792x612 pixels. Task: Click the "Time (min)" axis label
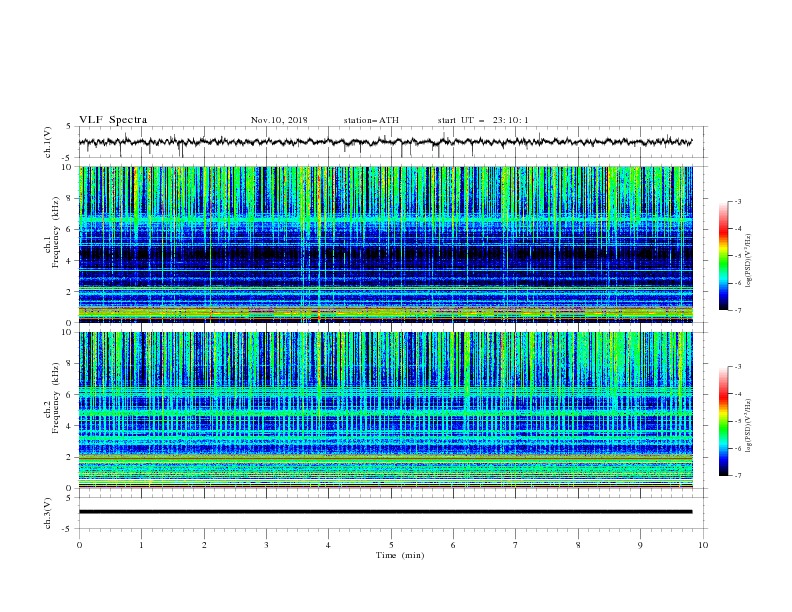[400, 555]
